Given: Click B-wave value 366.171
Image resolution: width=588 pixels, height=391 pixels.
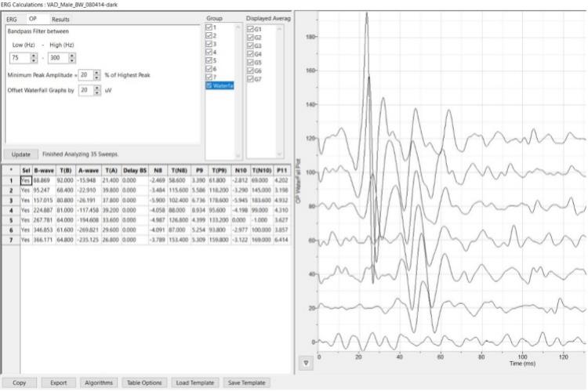Looking at the screenshot, I should 43,240.
